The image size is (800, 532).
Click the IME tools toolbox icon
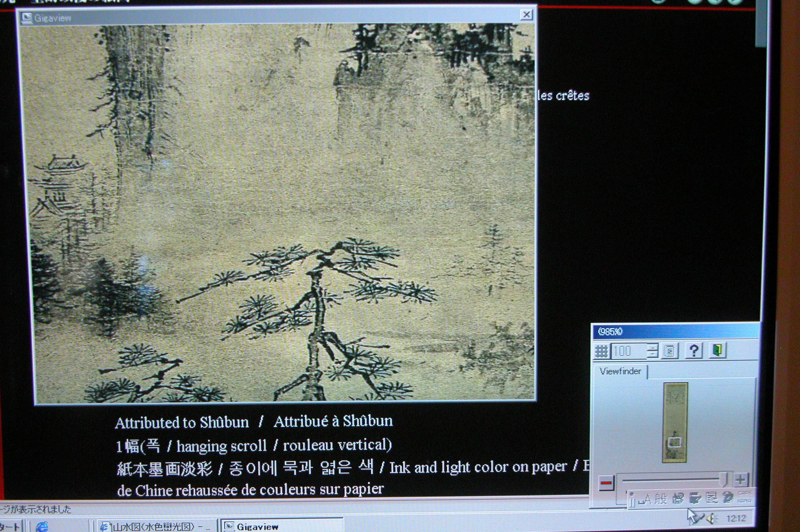695,498
